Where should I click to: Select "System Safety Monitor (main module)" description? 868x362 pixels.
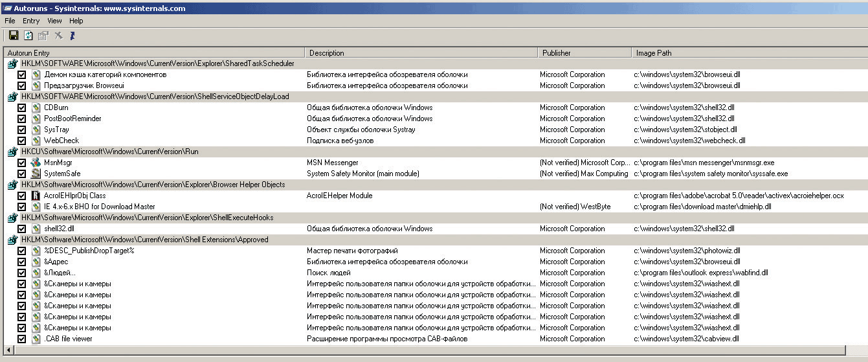click(363, 174)
